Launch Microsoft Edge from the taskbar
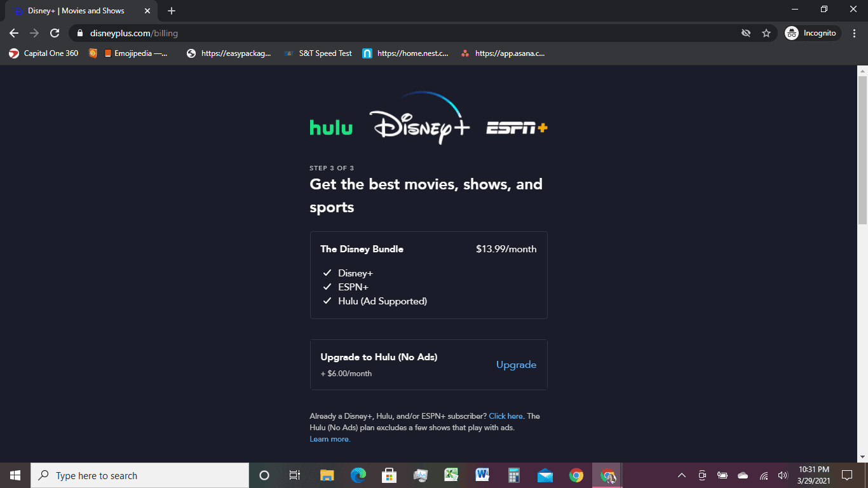The width and height of the screenshot is (868, 488). pos(358,475)
